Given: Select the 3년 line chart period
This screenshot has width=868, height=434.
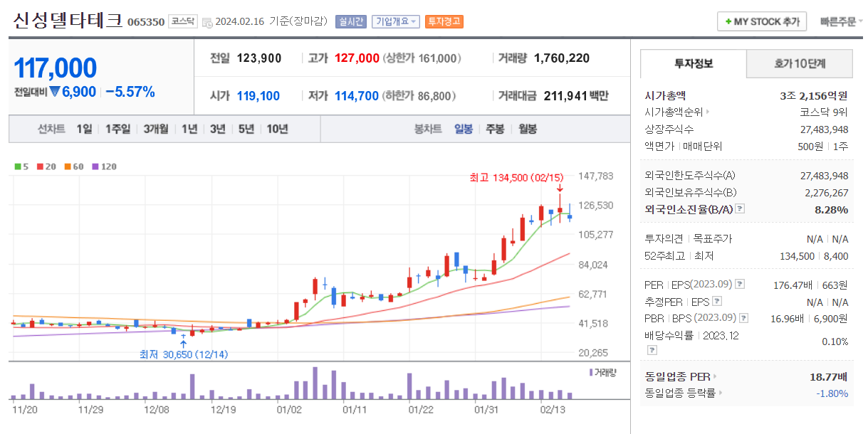Looking at the screenshot, I should (217, 129).
